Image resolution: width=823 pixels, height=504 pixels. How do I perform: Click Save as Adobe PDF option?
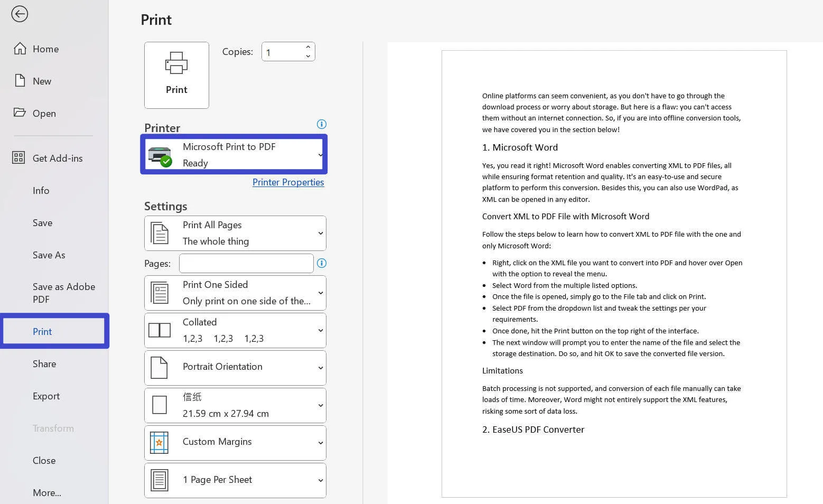[63, 293]
